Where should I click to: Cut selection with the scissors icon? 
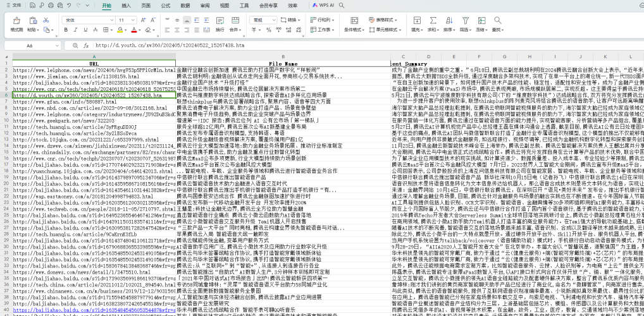tap(46, 20)
